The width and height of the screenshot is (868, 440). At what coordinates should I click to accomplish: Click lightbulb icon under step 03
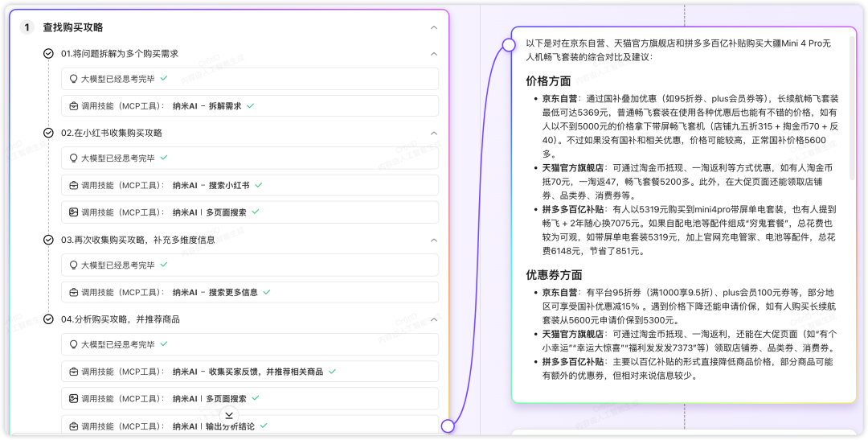pyautogui.click(x=73, y=265)
